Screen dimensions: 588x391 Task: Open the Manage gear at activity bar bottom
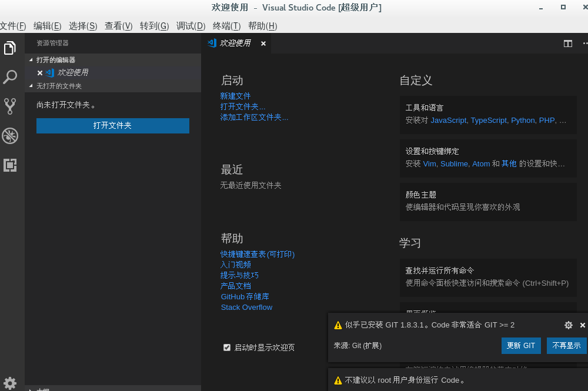click(x=10, y=383)
